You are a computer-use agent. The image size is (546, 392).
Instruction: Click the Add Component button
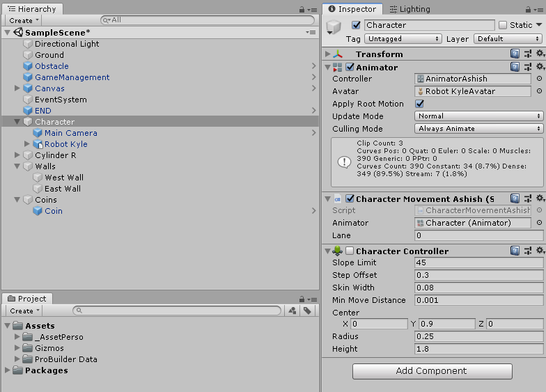(x=432, y=371)
